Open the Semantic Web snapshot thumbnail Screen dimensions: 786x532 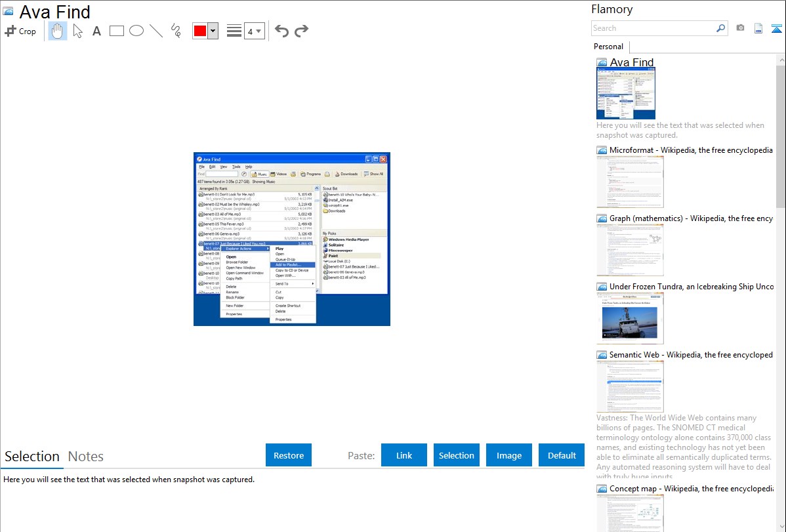click(630, 386)
